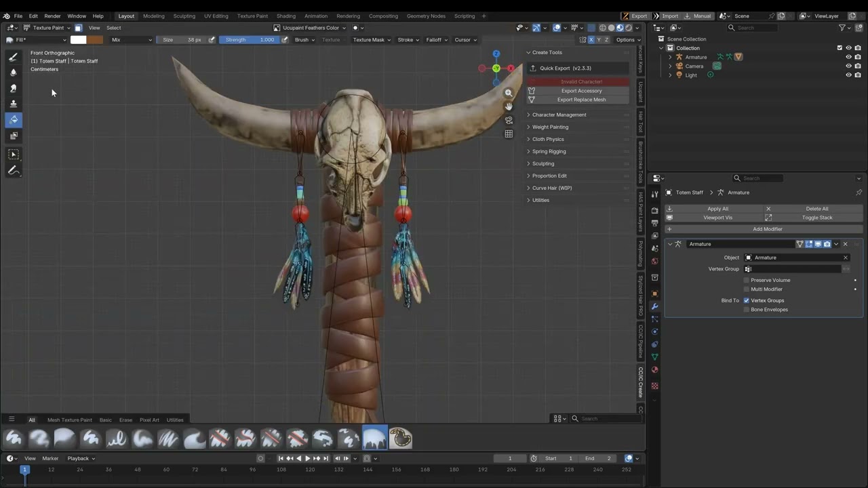Open the Object properties tab
Image resolution: width=868 pixels, height=488 pixels.
[x=654, y=293]
